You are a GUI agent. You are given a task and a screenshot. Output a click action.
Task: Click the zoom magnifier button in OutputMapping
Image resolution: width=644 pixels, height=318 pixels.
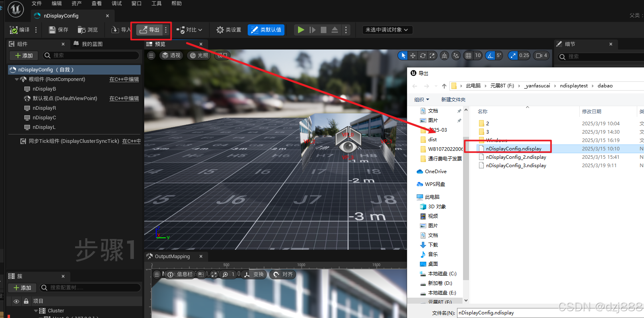coord(225,275)
